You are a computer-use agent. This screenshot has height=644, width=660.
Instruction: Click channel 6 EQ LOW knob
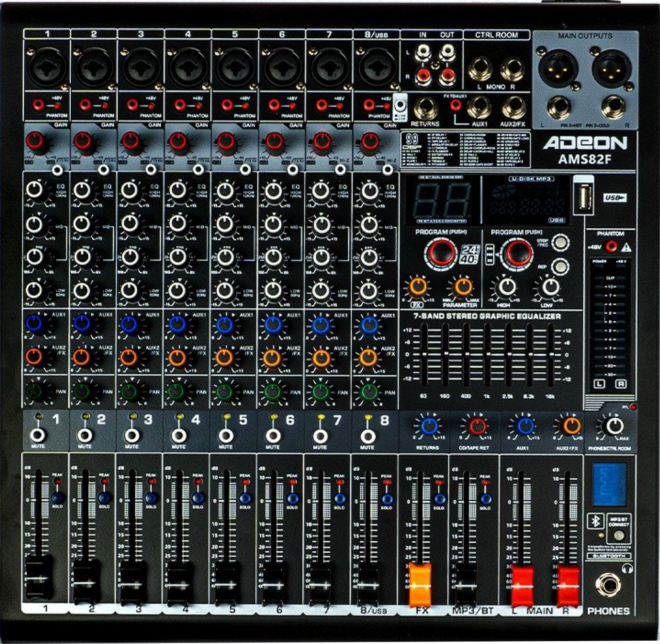[x=273, y=290]
